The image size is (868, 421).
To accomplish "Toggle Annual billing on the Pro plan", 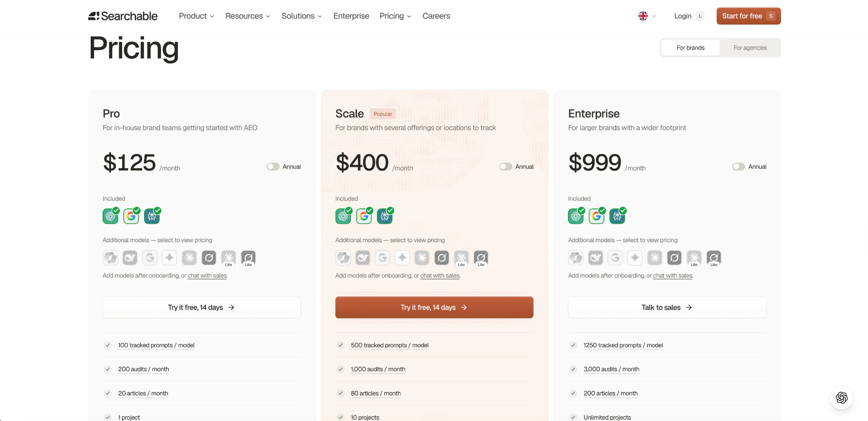I will pyautogui.click(x=273, y=167).
